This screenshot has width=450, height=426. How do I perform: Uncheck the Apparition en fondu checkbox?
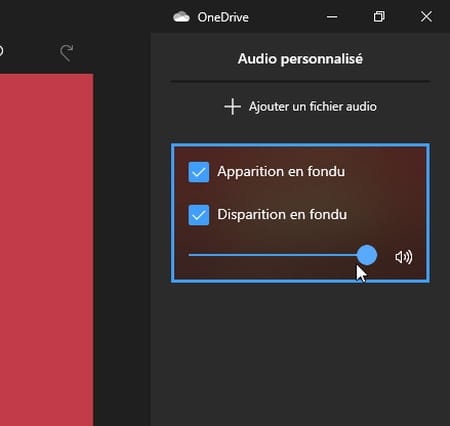(199, 172)
